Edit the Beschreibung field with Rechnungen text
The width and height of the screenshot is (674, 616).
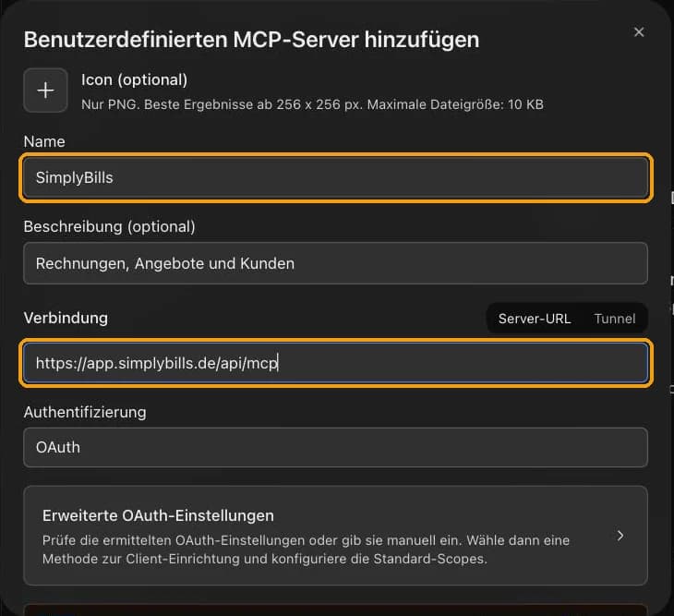click(336, 263)
